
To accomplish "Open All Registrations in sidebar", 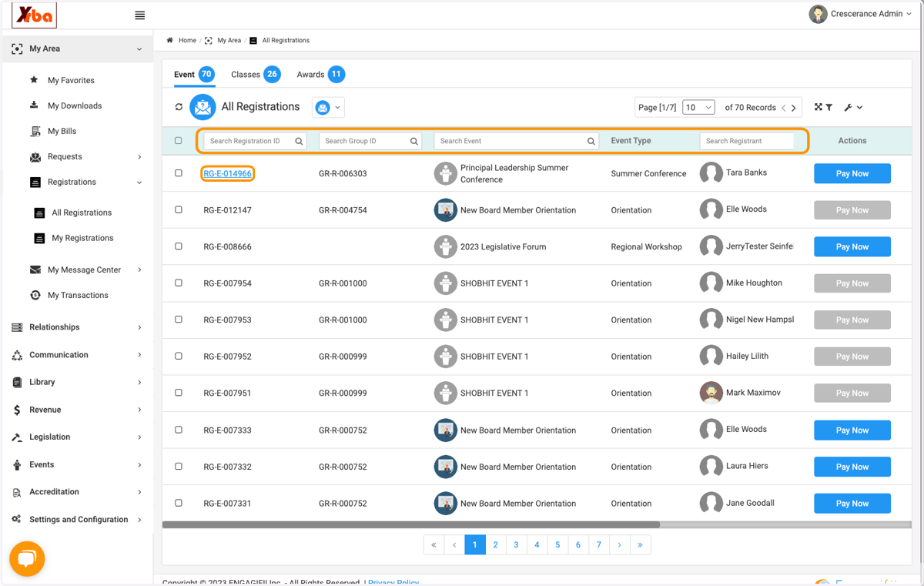I will (x=82, y=213).
